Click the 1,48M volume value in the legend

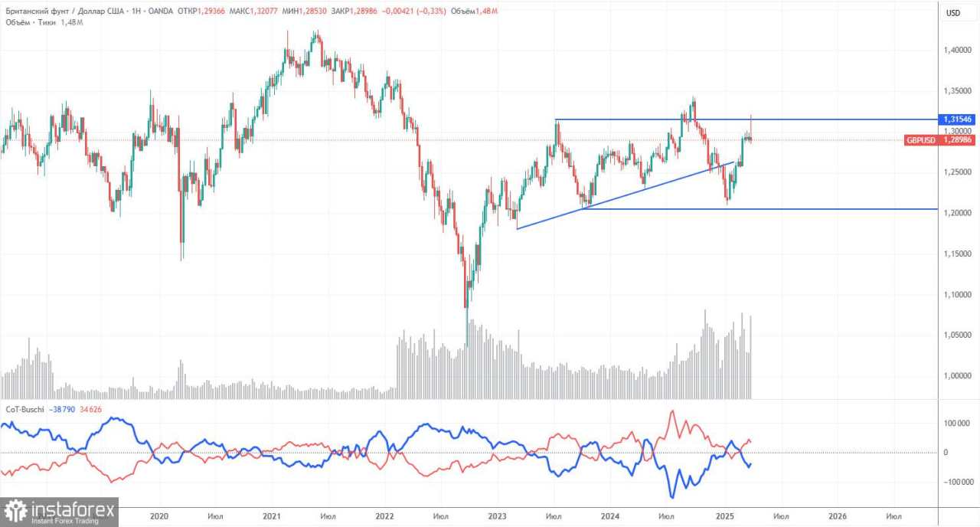tap(71, 23)
